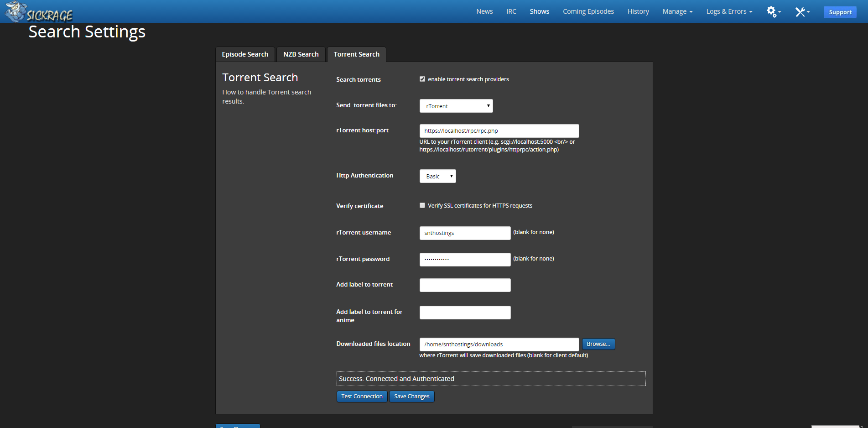Click the Test Connection button
Viewport: 868px width, 428px height.
click(362, 397)
